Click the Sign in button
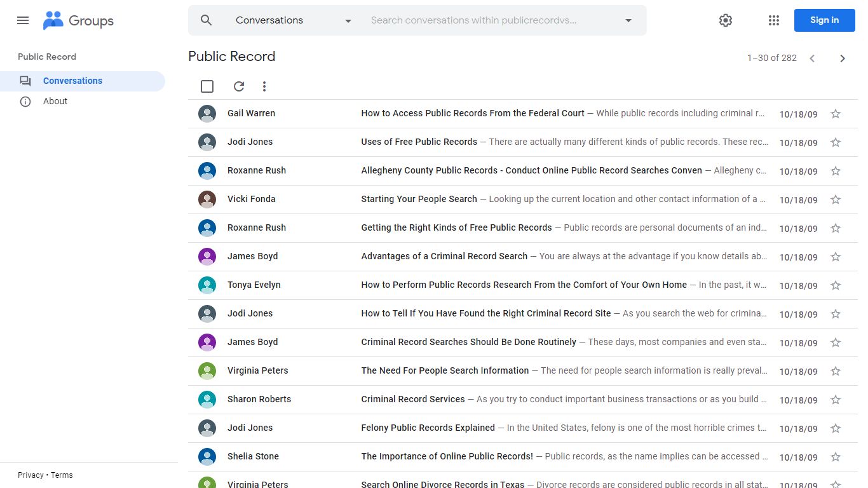The height and width of the screenshot is (488, 868). (824, 20)
